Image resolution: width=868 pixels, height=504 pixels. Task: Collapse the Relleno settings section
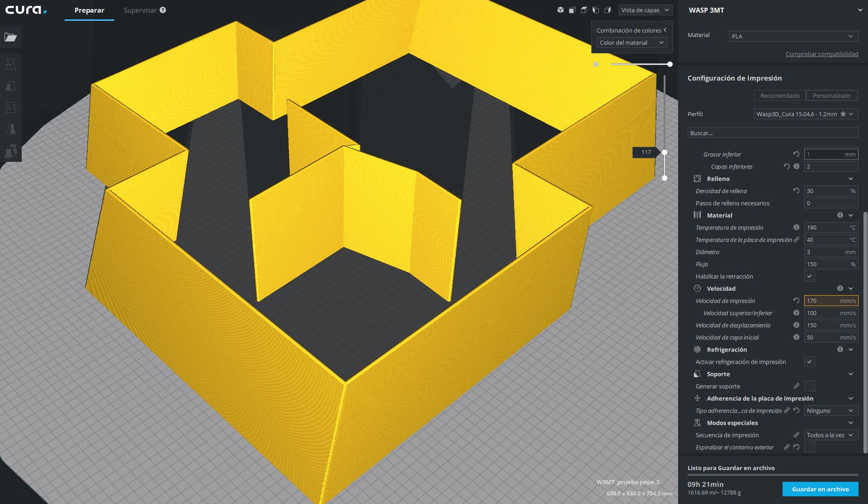pyautogui.click(x=851, y=179)
